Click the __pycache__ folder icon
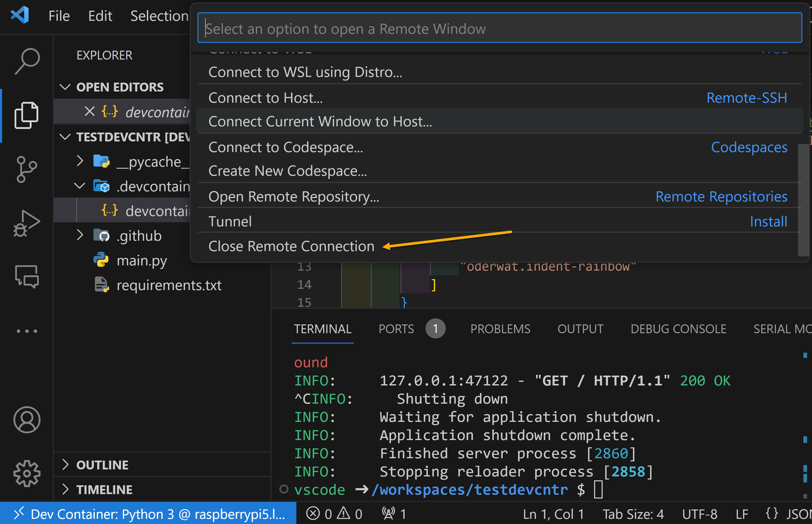 coord(101,161)
